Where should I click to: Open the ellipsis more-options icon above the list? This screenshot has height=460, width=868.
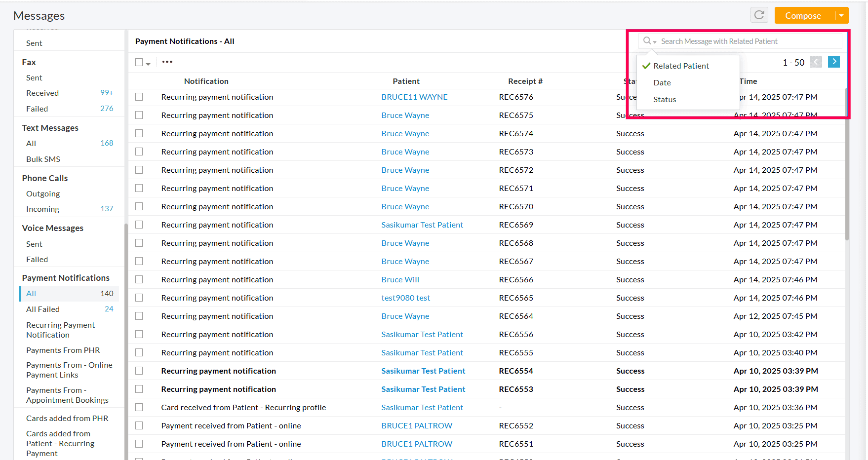(x=167, y=61)
